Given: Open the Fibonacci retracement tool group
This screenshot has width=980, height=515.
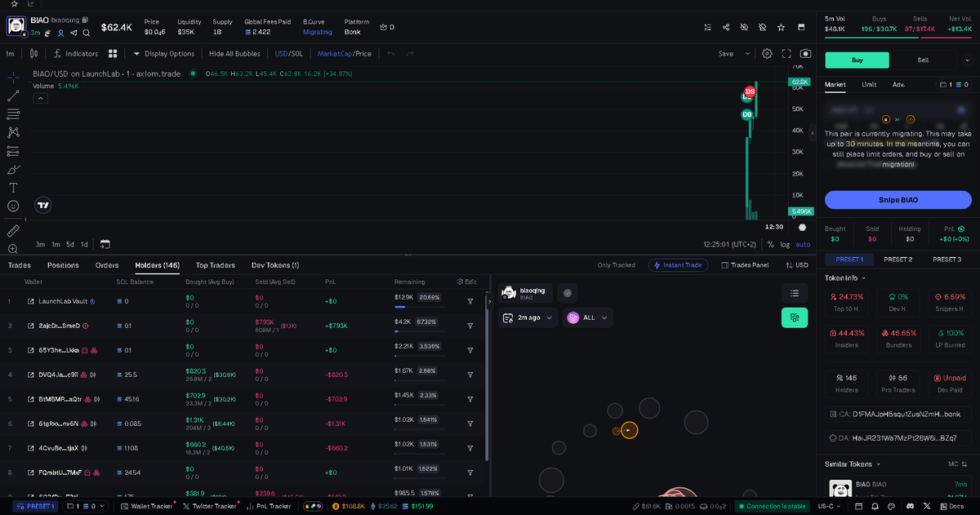Looking at the screenshot, I should [13, 113].
